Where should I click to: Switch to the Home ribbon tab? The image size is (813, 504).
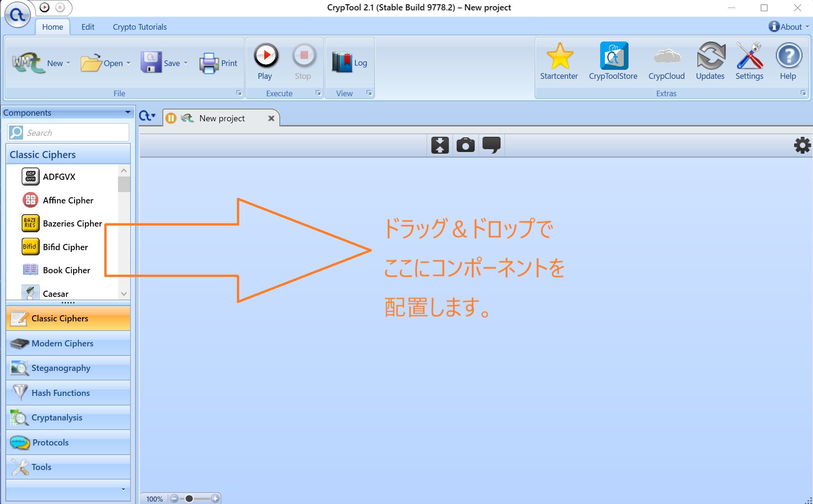click(52, 27)
